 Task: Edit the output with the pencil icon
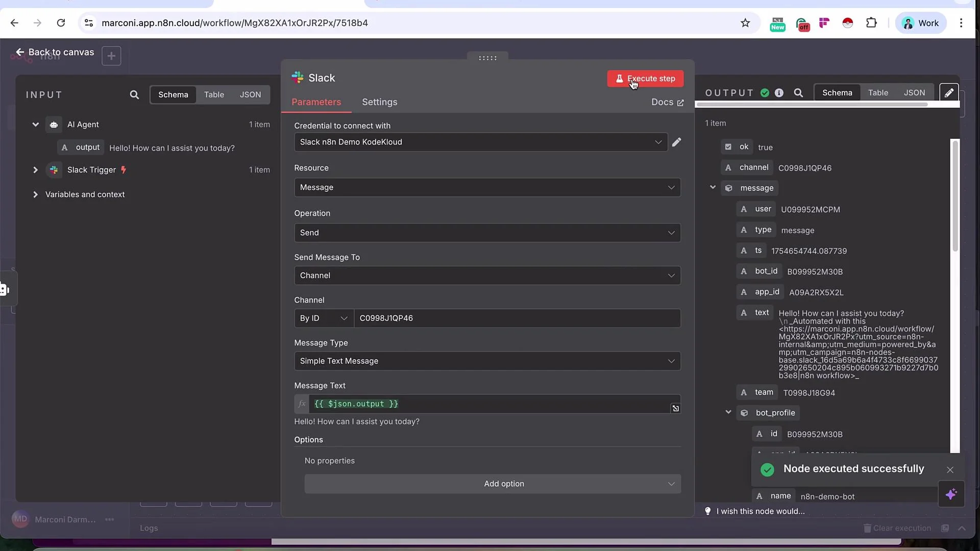coord(949,93)
